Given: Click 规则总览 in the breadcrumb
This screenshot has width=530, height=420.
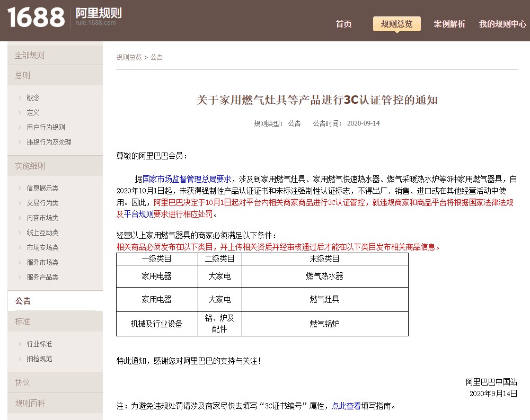Looking at the screenshot, I should (x=129, y=57).
